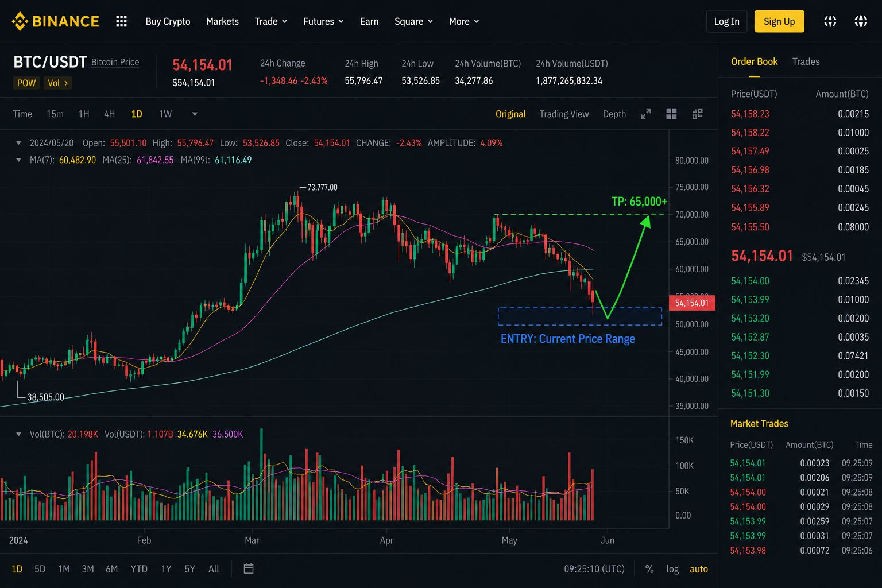Select the 6M range

pos(112,569)
